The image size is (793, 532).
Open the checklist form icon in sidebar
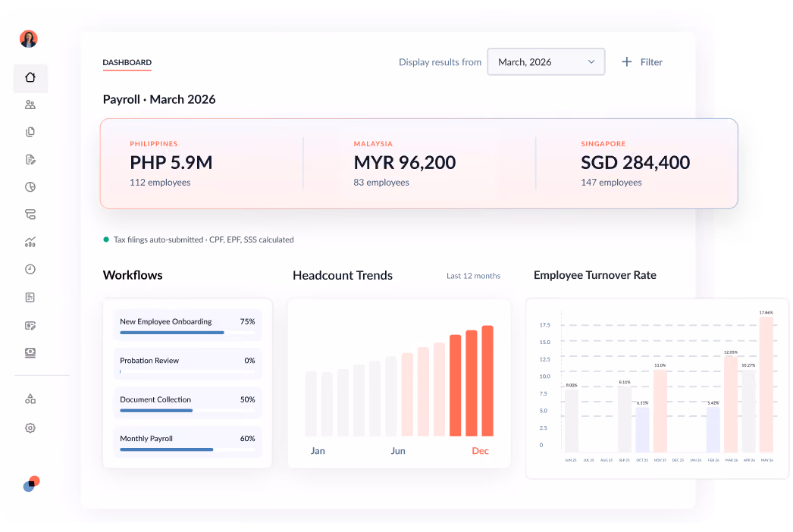click(30, 297)
